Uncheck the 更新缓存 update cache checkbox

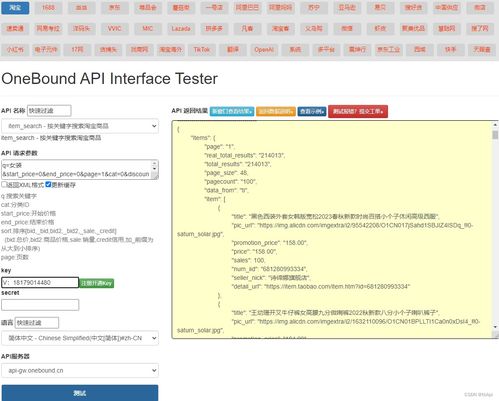pos(48,184)
